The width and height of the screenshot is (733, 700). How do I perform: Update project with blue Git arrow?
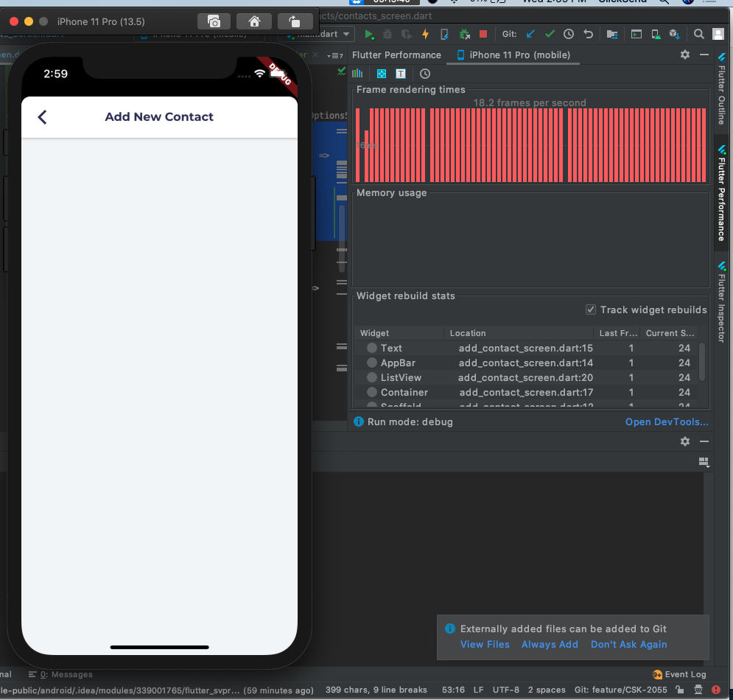pyautogui.click(x=530, y=34)
